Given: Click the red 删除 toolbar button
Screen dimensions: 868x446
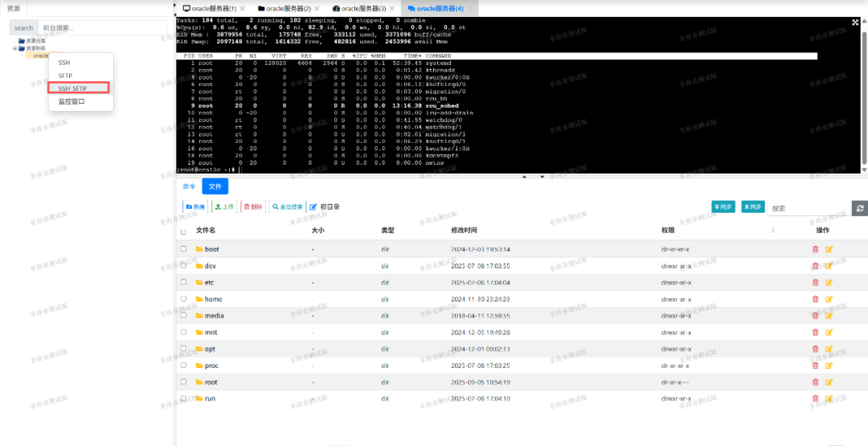Looking at the screenshot, I should click(253, 207).
